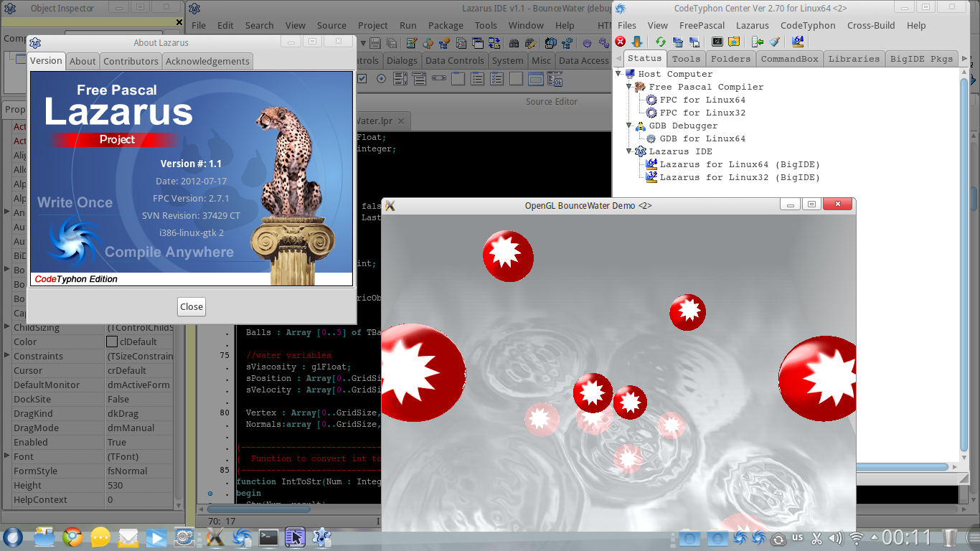Open Chrome browser from taskbar

coord(72,537)
